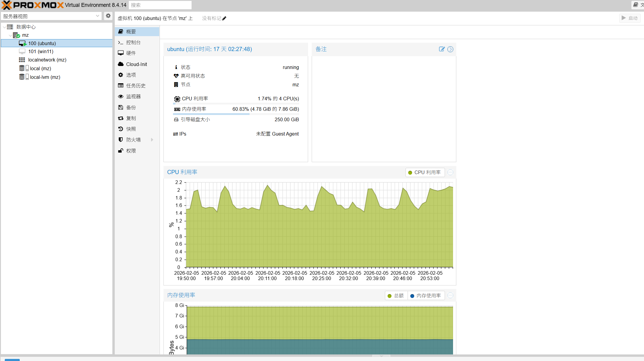
Task: Click the memory usage progress bar
Action: pyautogui.click(x=236, y=114)
